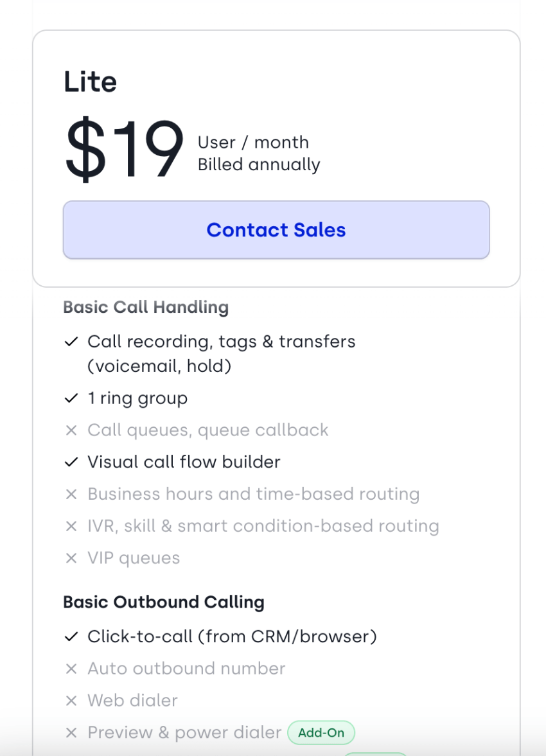
Task: Click the Billed annually text
Action: [x=258, y=164]
